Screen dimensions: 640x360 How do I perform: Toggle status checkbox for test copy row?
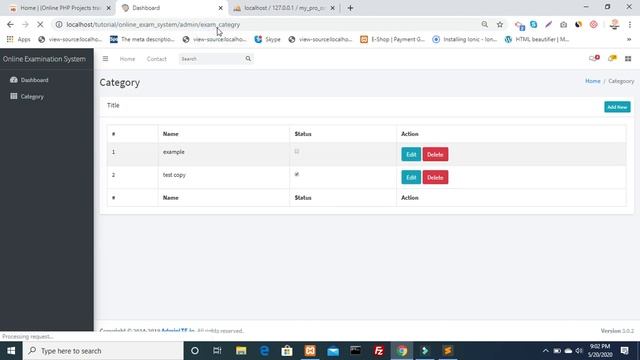click(x=297, y=174)
